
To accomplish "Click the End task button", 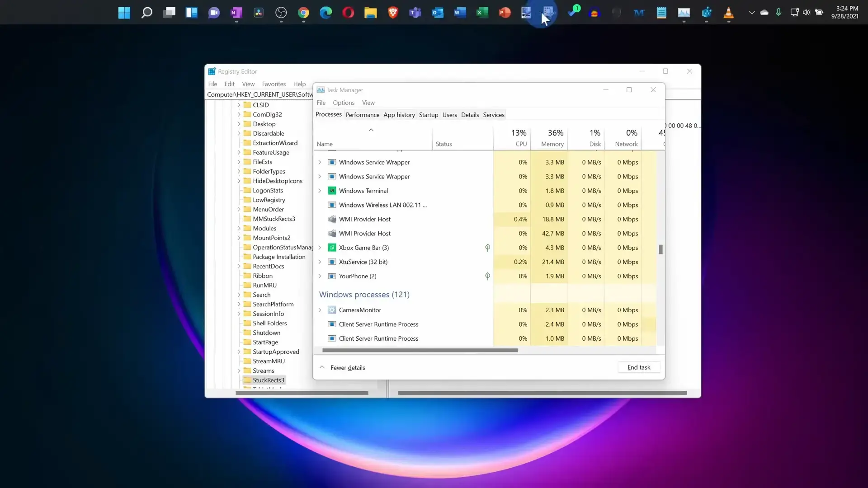I will (638, 367).
